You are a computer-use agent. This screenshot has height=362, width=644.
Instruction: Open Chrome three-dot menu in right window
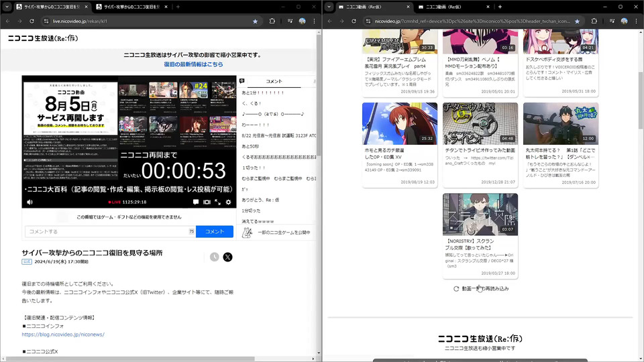point(636,21)
